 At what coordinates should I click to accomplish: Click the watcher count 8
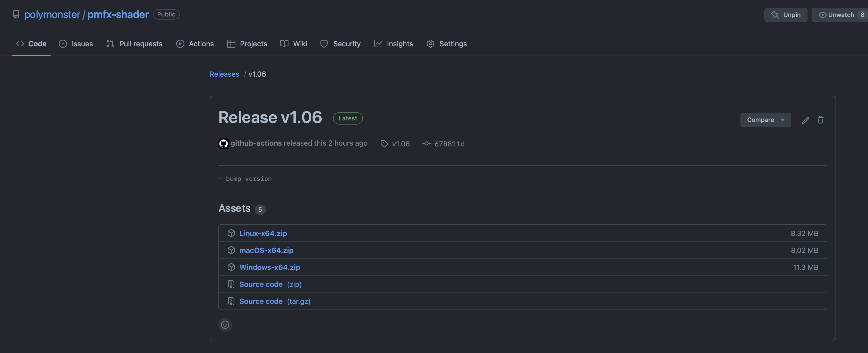[x=862, y=15]
